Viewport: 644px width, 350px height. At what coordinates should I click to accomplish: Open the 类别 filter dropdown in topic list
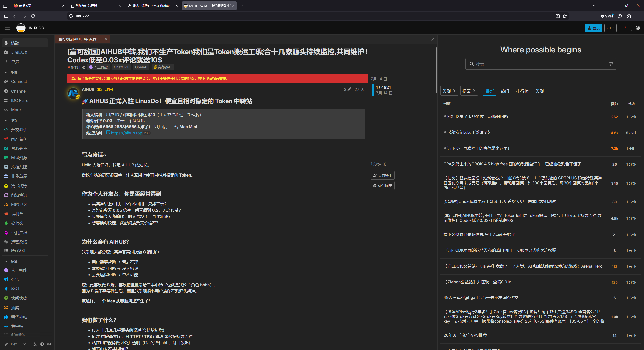tap(449, 91)
